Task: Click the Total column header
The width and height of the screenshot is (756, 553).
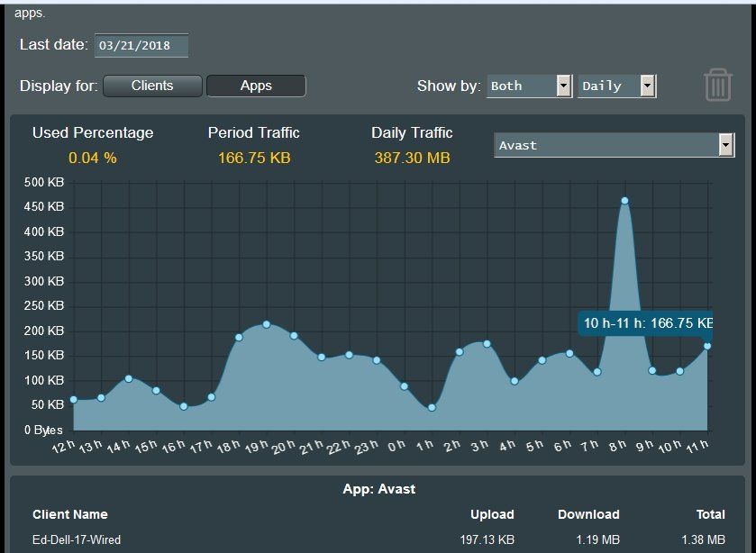Action: [x=710, y=514]
